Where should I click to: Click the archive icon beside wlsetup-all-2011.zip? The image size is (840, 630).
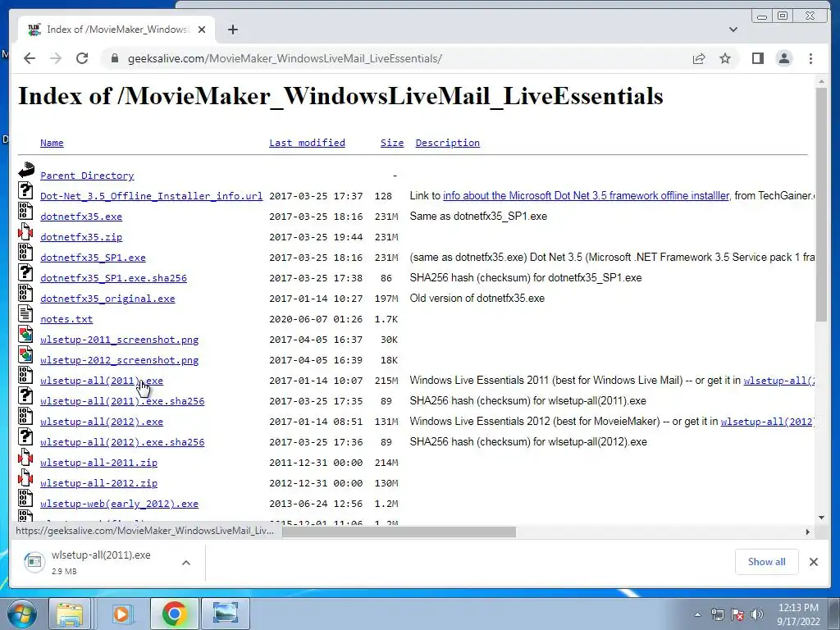[25, 458]
